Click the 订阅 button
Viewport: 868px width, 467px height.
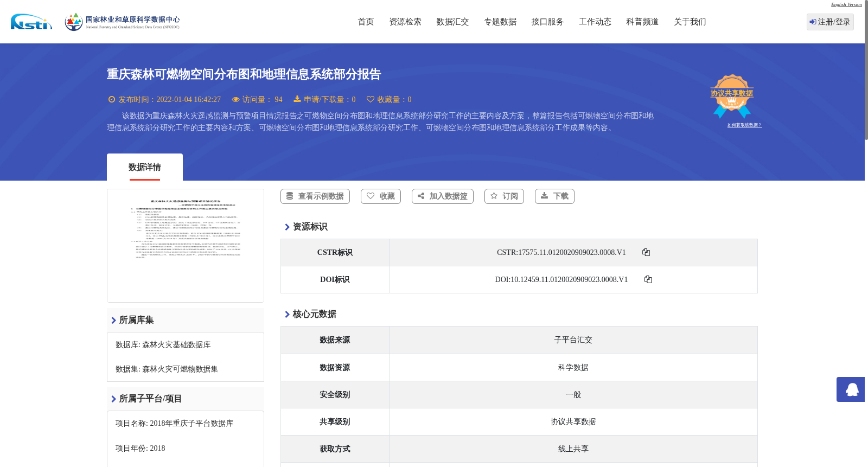coord(504,196)
